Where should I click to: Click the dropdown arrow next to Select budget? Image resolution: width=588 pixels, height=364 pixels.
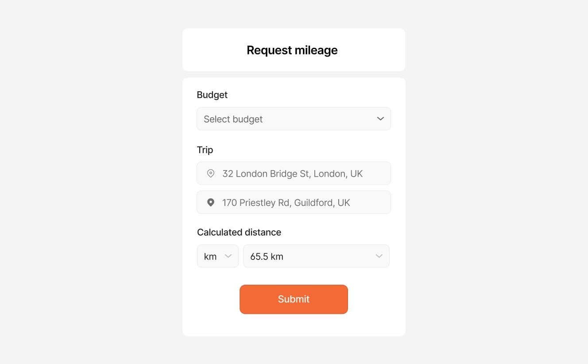click(x=380, y=119)
